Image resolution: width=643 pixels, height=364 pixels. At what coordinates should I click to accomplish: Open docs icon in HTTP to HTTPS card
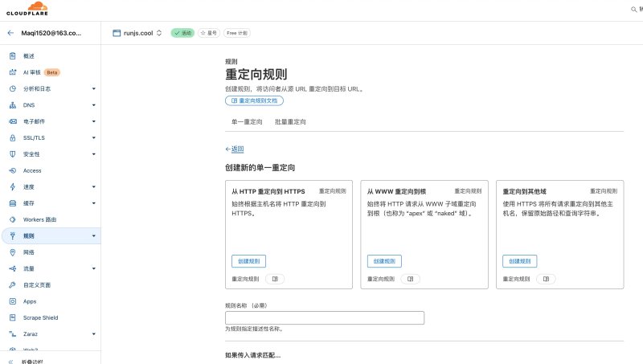pos(275,279)
